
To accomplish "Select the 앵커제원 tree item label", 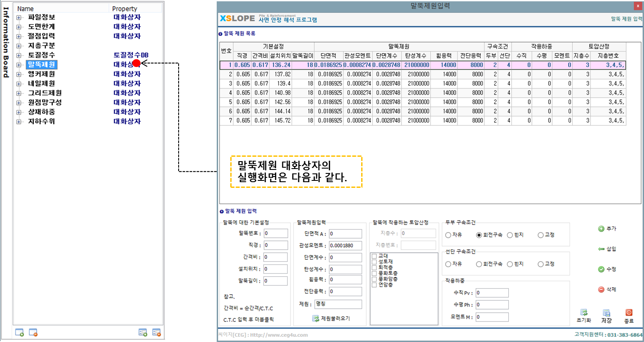I will 41,74.
